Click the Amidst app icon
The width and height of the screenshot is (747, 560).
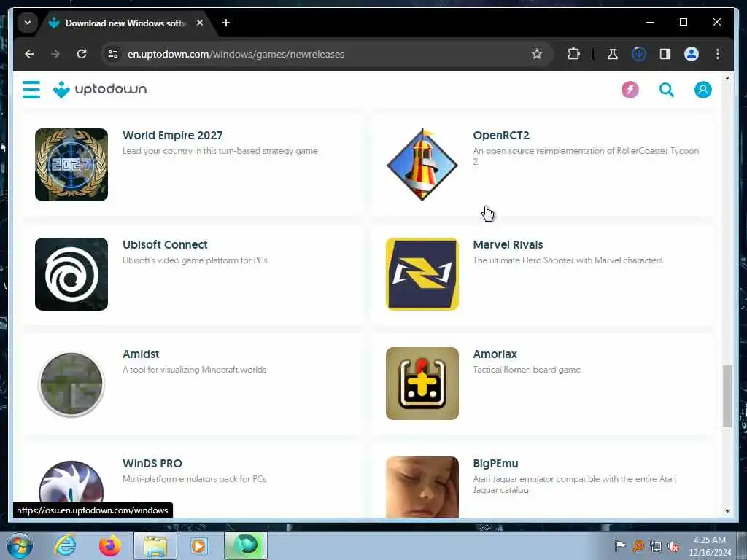pos(71,384)
